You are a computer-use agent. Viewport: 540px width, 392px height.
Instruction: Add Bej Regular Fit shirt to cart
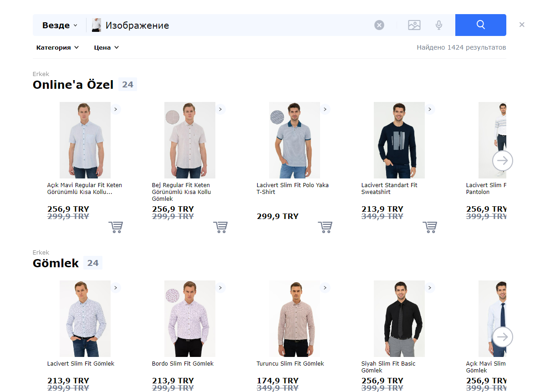(220, 227)
